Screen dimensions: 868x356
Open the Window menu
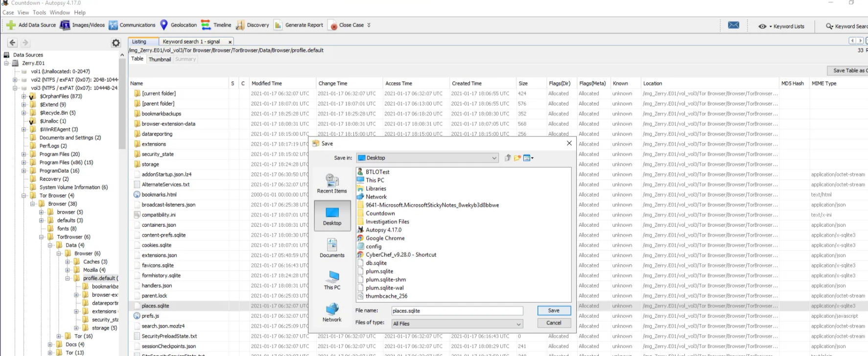click(x=60, y=12)
